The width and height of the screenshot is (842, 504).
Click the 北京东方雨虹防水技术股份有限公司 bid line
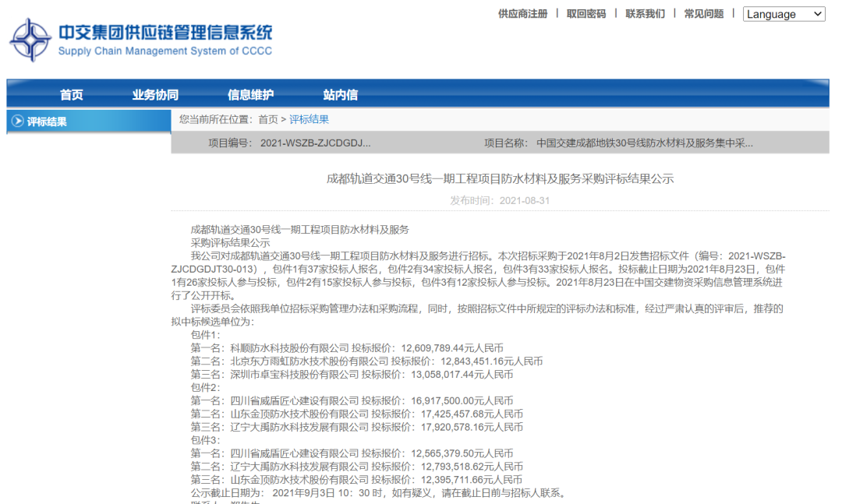(366, 361)
